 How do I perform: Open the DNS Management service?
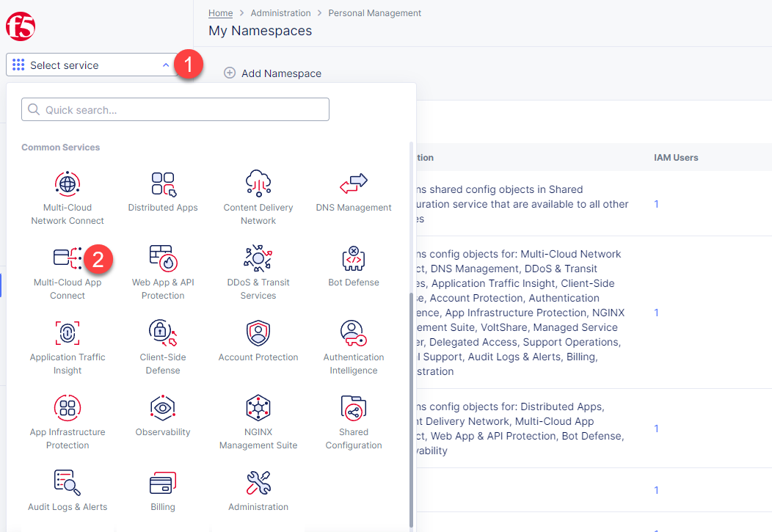click(354, 192)
